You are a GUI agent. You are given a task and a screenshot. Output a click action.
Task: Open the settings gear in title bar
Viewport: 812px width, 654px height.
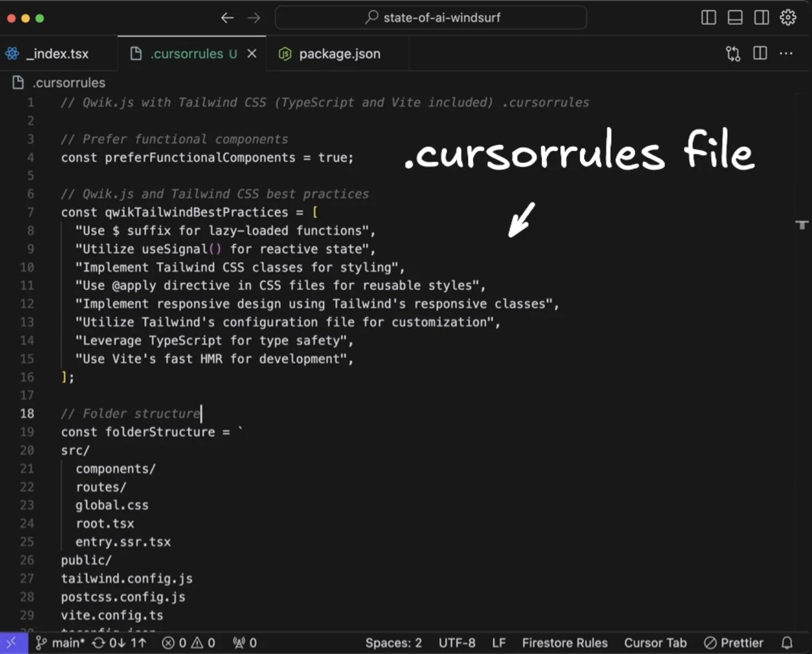(x=788, y=18)
